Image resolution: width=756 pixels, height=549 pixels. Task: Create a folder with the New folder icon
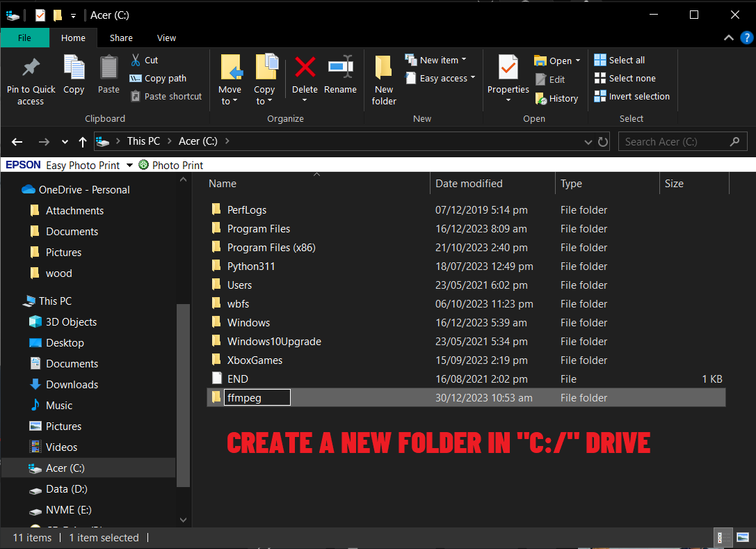click(x=383, y=79)
